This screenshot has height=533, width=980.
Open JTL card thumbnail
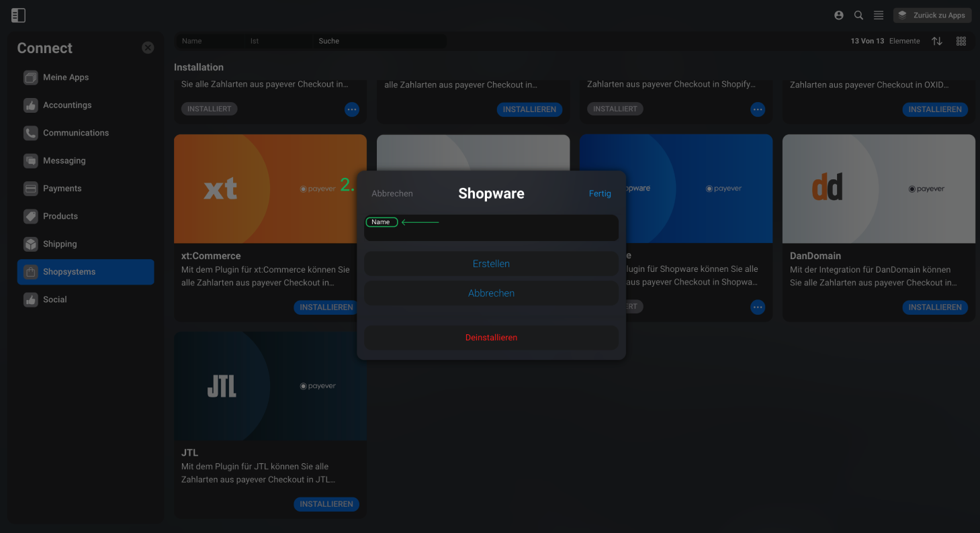270,386
